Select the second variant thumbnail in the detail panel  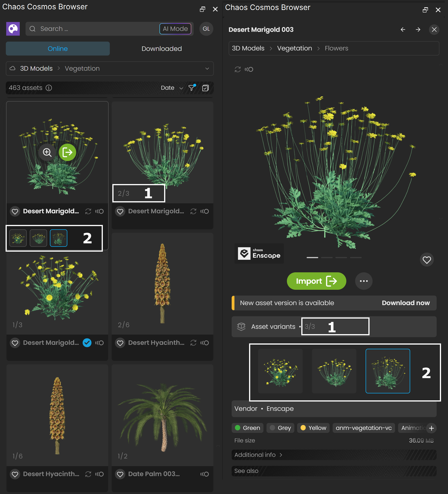click(334, 371)
